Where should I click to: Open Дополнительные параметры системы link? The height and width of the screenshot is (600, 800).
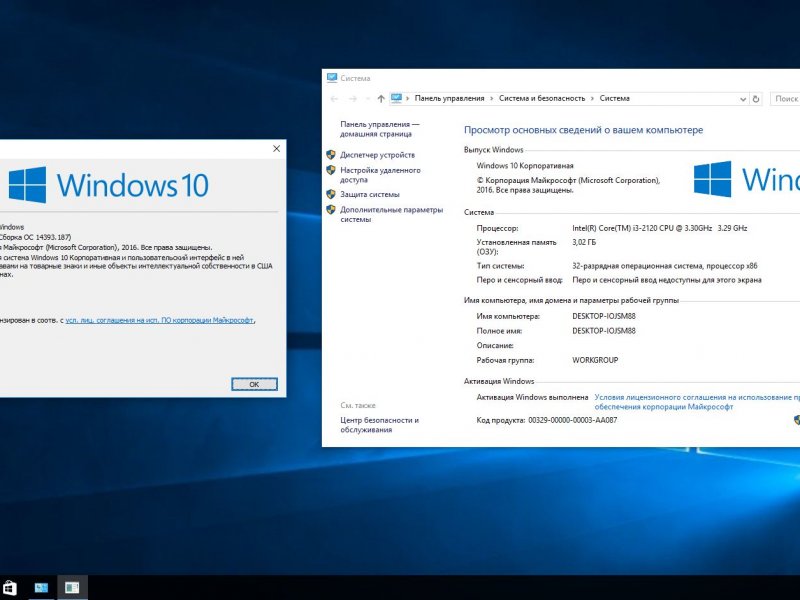tap(391, 214)
